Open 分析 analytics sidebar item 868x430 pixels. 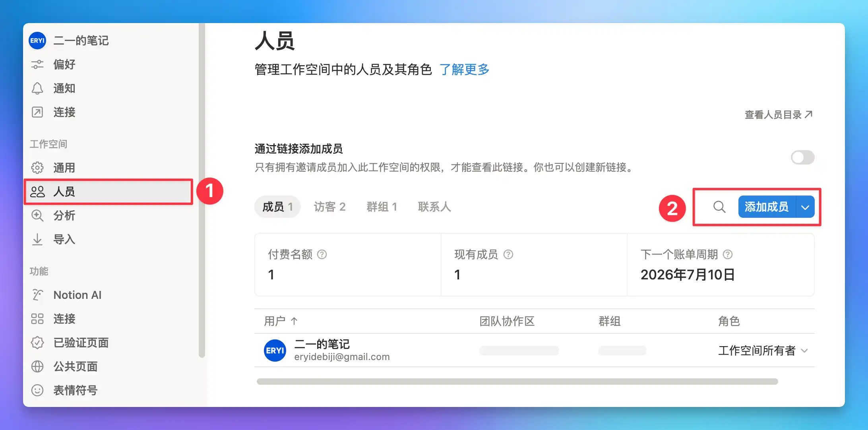pyautogui.click(x=64, y=215)
